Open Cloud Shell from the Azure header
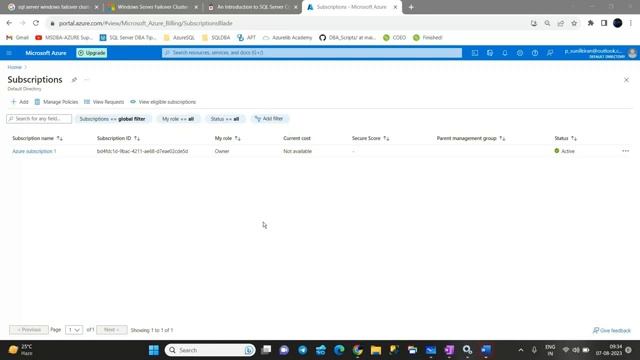This screenshot has height=360, width=640. pyautogui.click(x=475, y=53)
